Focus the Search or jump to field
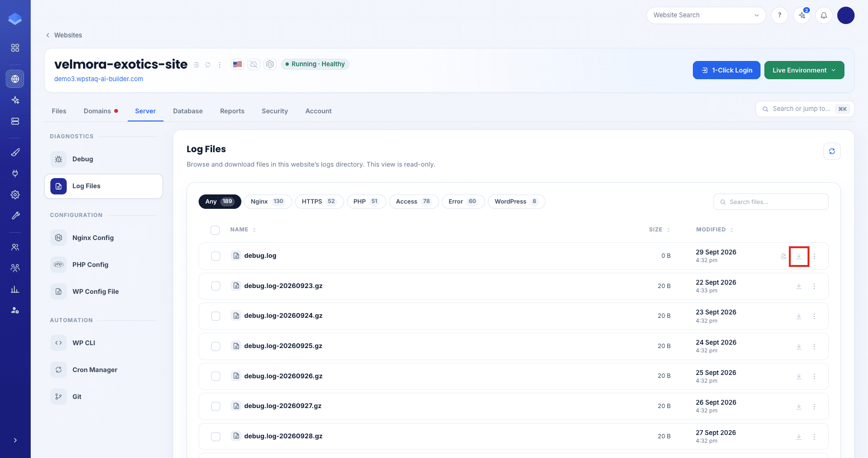Image resolution: width=868 pixels, height=458 pixels. point(805,109)
